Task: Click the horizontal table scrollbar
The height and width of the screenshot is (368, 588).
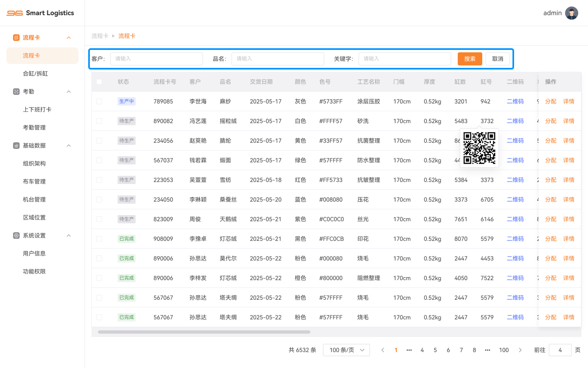Action: click(x=204, y=332)
